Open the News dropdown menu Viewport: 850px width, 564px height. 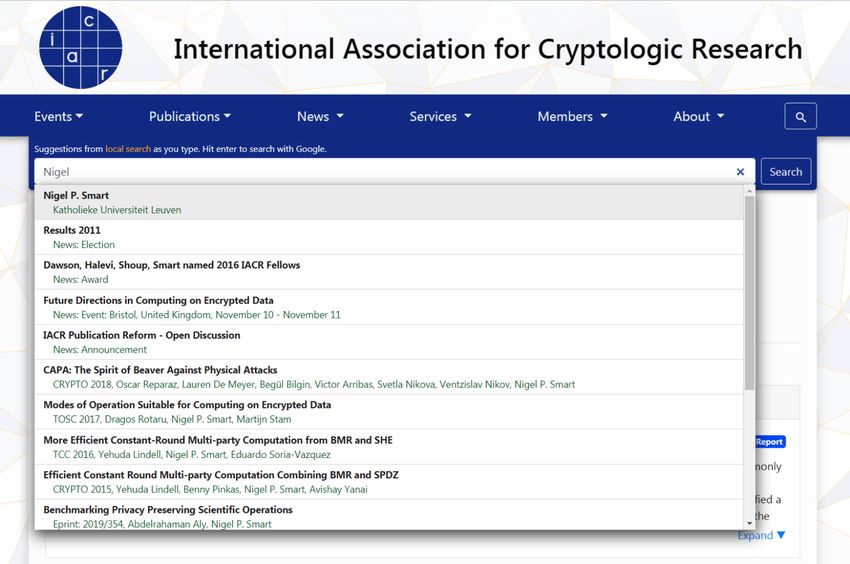click(320, 116)
